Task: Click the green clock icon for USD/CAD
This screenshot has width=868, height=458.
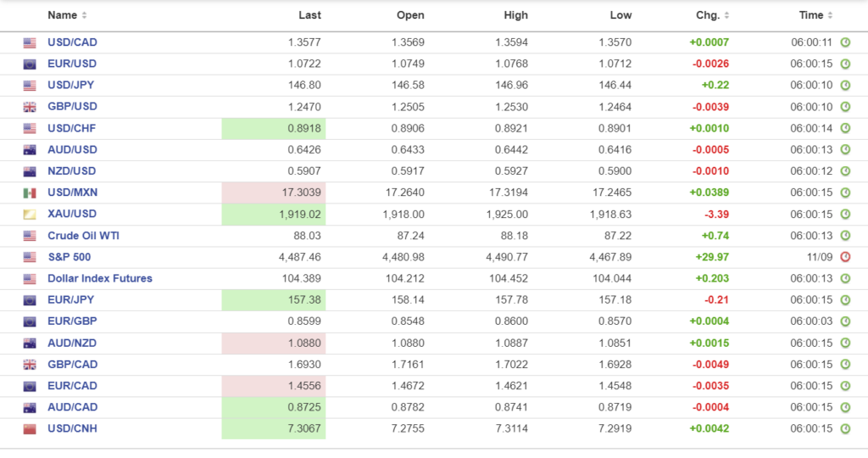Action: pos(845,42)
